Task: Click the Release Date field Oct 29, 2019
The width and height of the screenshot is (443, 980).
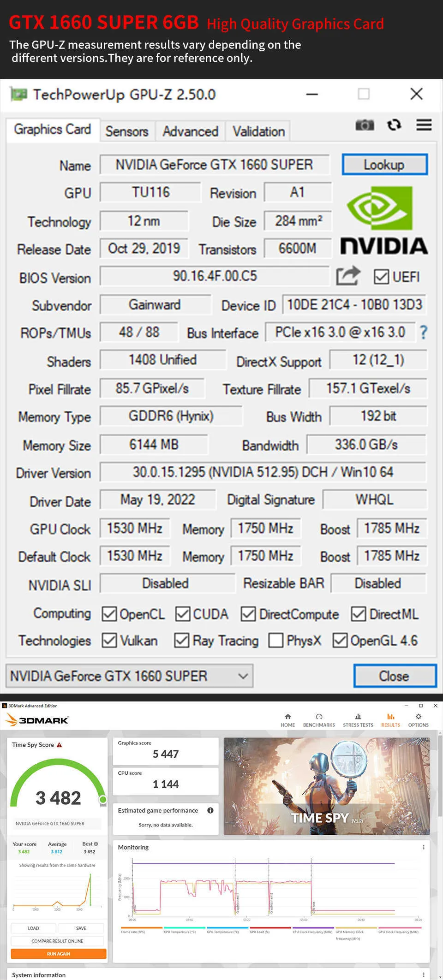Action: click(x=144, y=249)
